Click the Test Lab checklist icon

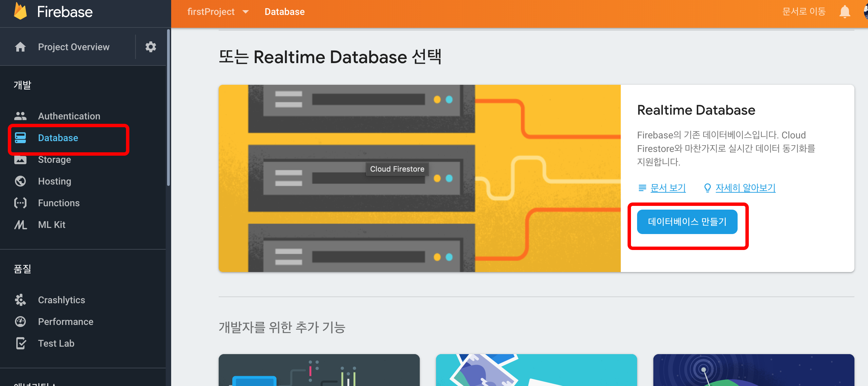[20, 343]
